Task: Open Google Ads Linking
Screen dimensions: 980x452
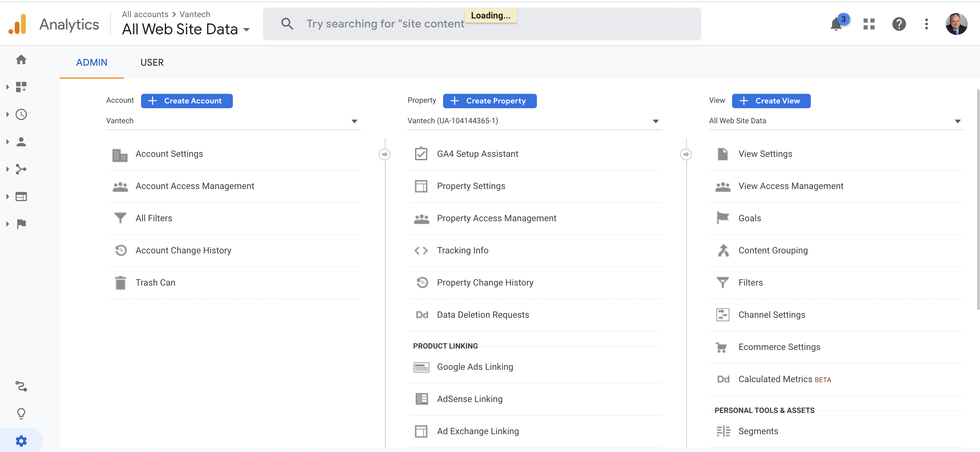Action: (535, 367)
